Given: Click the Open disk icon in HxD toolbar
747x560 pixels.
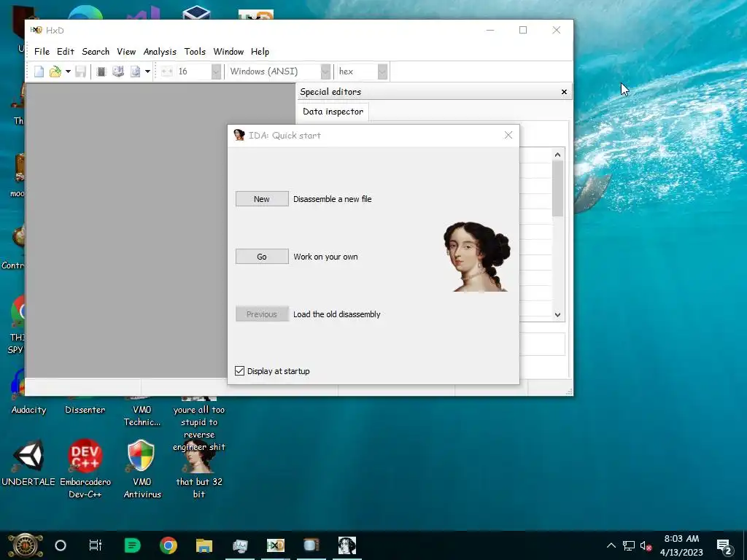Looking at the screenshot, I should click(x=117, y=71).
